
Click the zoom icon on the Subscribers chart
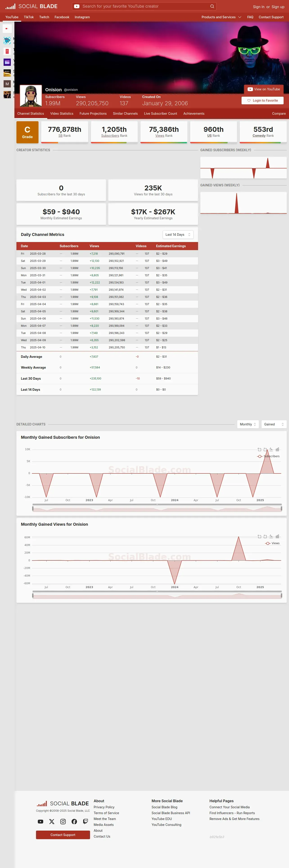[x=259, y=450]
